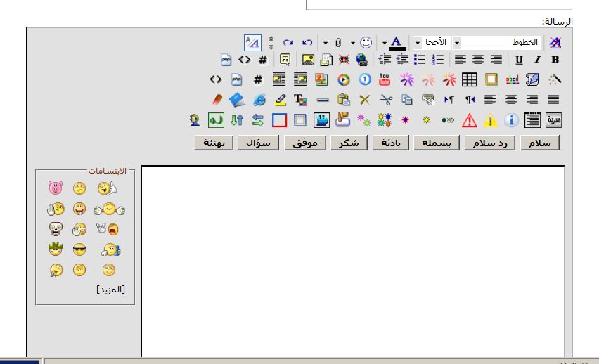
Task: Expand the smiley face insert dropdown arrow
Action: [354, 42]
